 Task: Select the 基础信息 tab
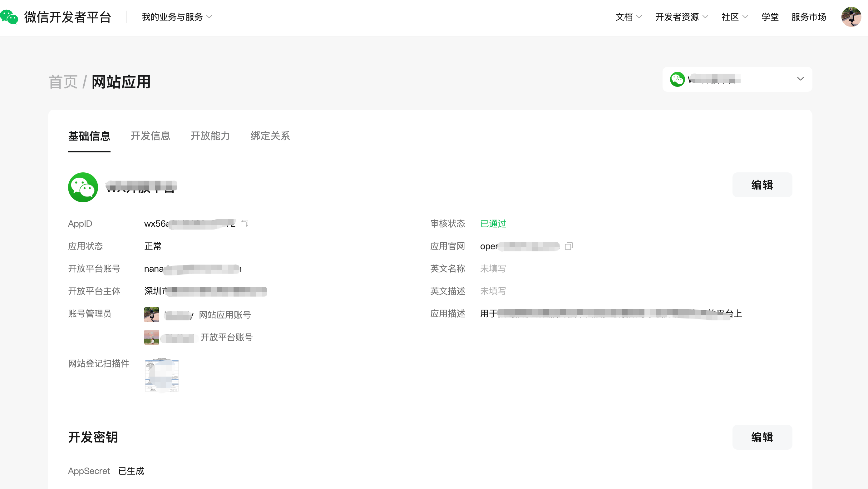[x=89, y=136]
